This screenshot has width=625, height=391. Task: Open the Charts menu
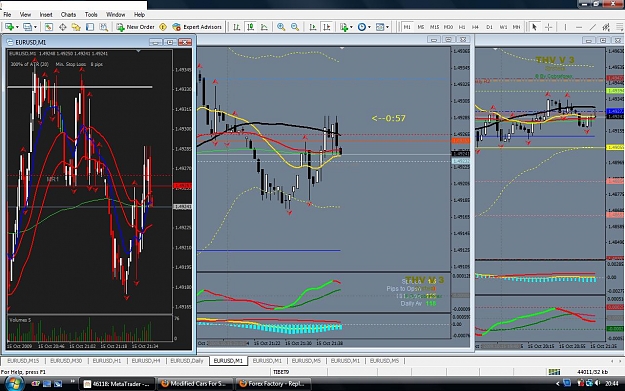point(68,14)
